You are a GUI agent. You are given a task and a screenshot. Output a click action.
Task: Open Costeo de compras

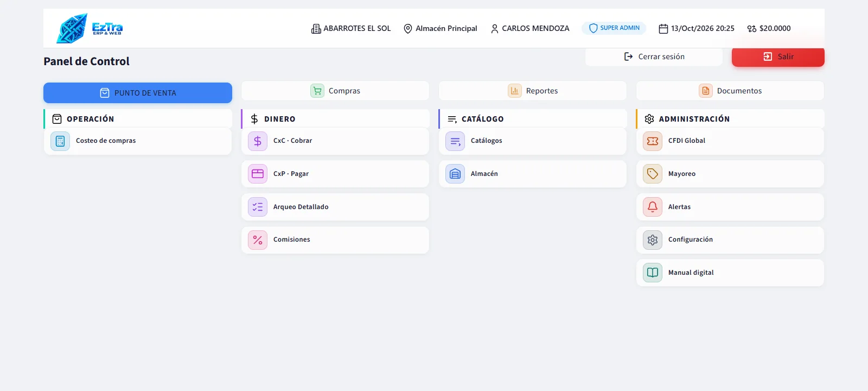(x=138, y=141)
